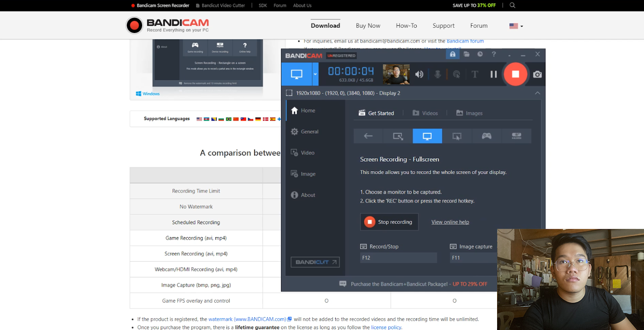
Task: Toggle the microphone icon
Action: coord(438,74)
